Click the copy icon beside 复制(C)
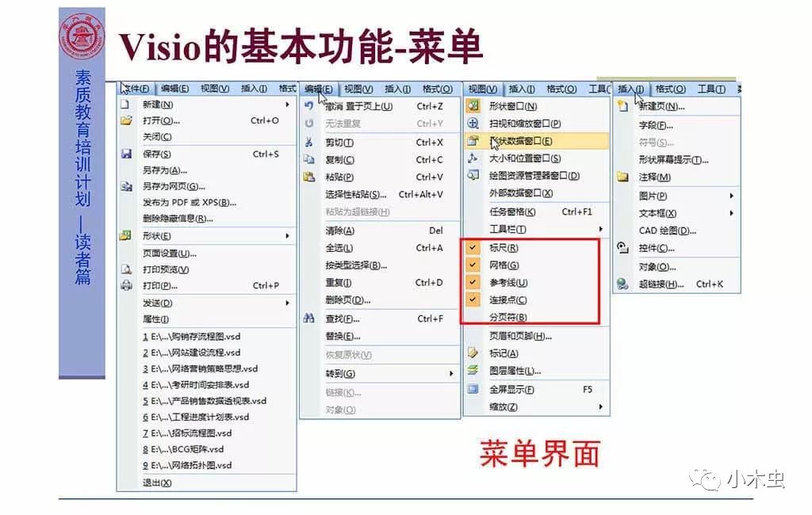The width and height of the screenshot is (812, 515). coord(309,159)
